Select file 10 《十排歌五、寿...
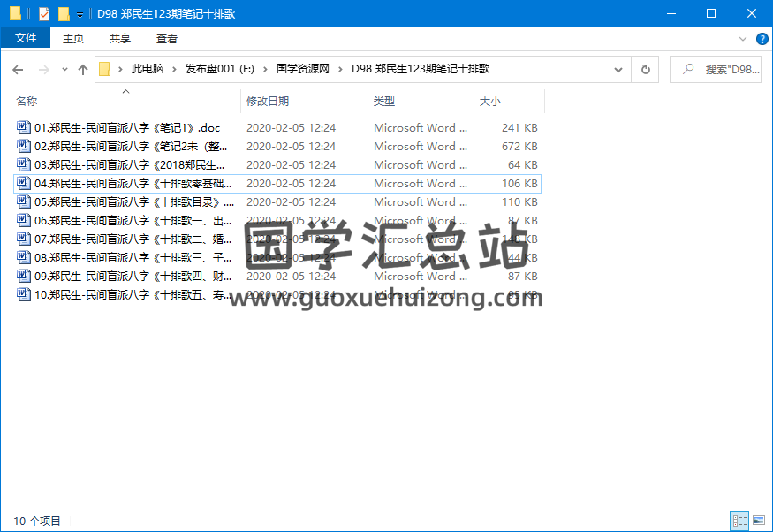This screenshot has height=532, width=773. (133, 295)
